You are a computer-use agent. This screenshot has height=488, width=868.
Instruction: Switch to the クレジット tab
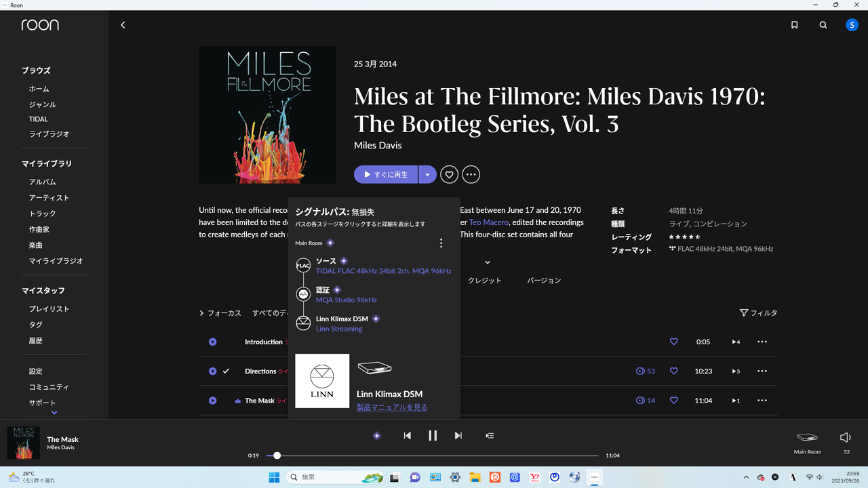pos(485,281)
